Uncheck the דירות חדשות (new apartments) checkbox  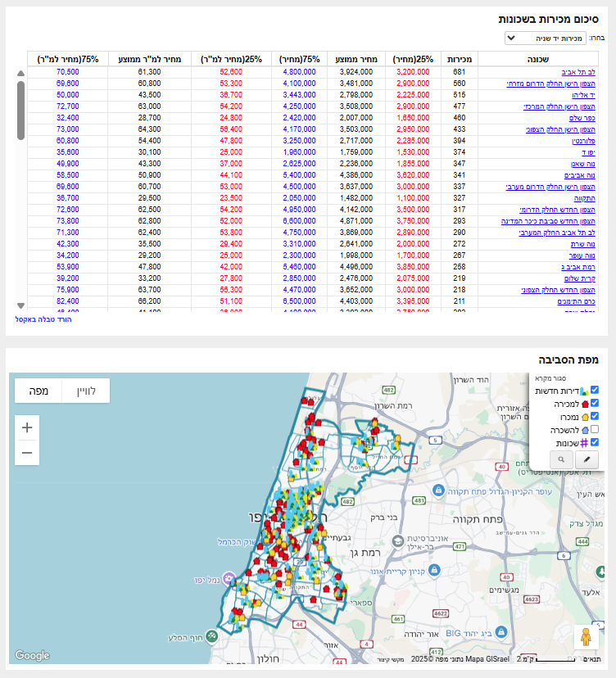(596, 391)
